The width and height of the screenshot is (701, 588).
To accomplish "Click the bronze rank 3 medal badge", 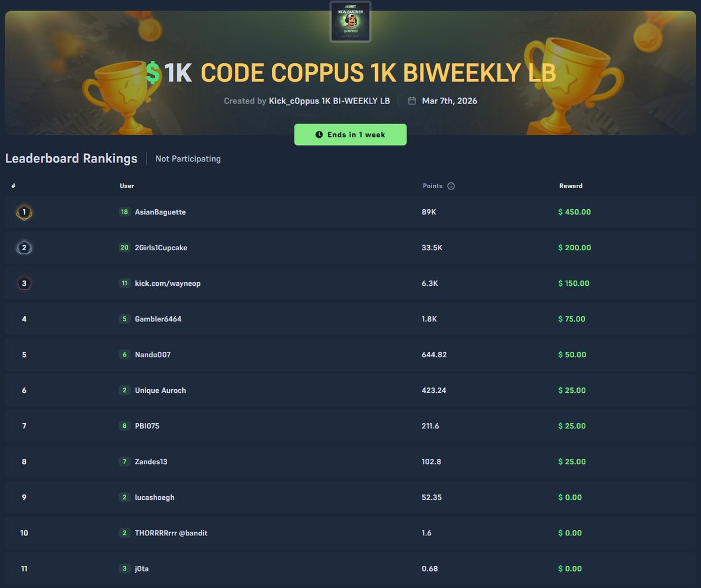I will pyautogui.click(x=24, y=283).
